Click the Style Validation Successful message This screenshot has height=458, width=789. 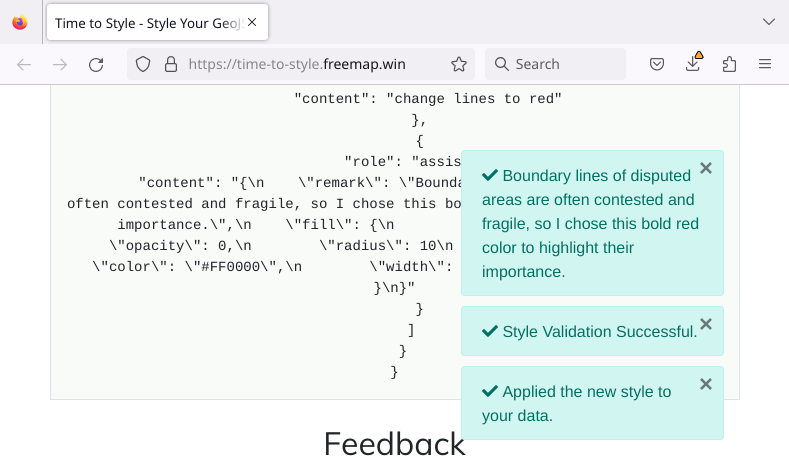click(599, 332)
